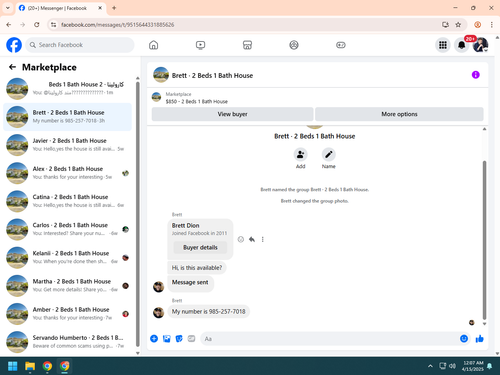
Task: Open Amber - 2 Beds 1 Bath House chat
Action: [67, 314]
